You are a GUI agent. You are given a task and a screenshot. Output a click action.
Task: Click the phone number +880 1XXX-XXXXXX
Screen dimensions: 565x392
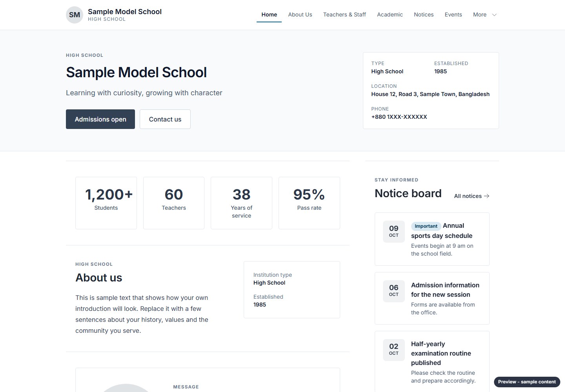(399, 117)
